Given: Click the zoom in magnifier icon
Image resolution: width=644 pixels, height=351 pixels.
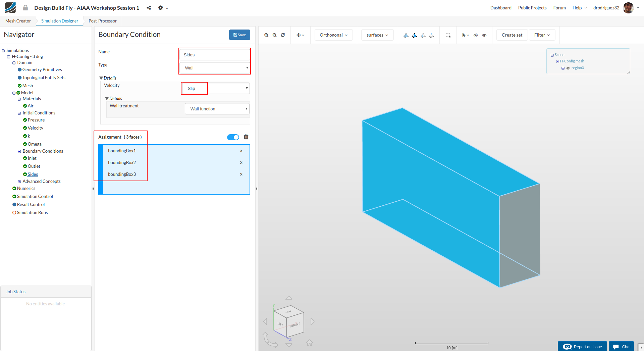Looking at the screenshot, I should (266, 35).
